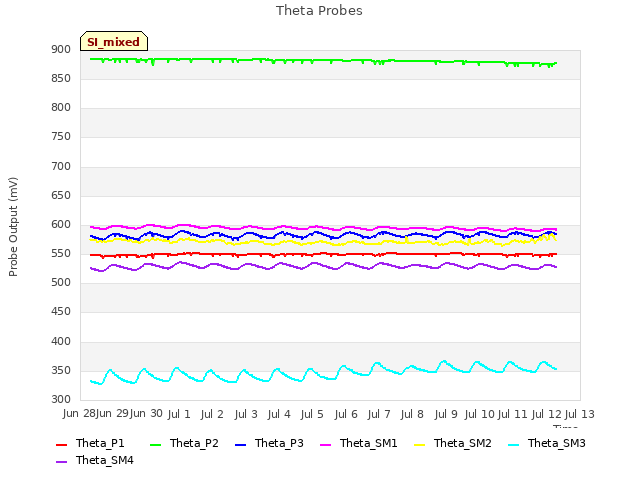Click the blue Theta_P3 legend swatch
640x480 pixels.
(241, 444)
